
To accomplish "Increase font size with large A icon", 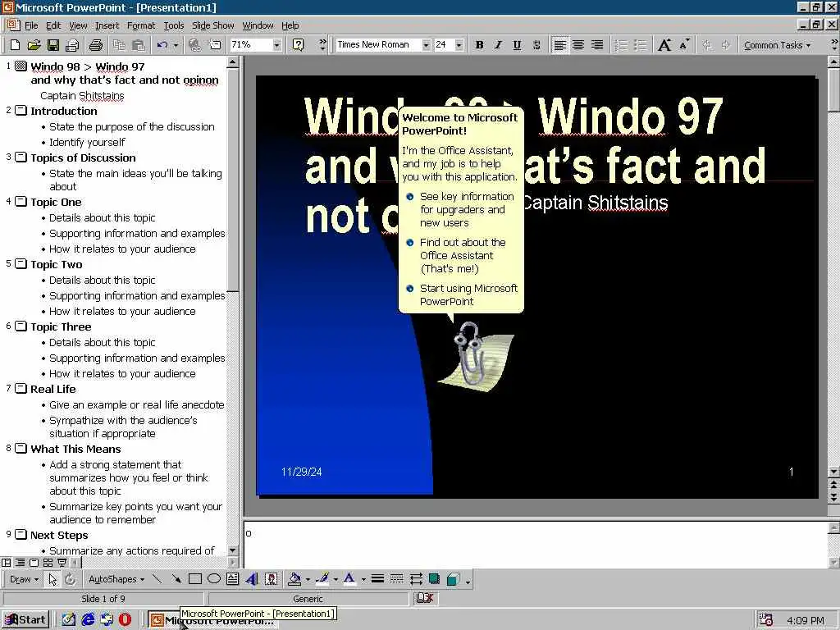I will (x=664, y=45).
